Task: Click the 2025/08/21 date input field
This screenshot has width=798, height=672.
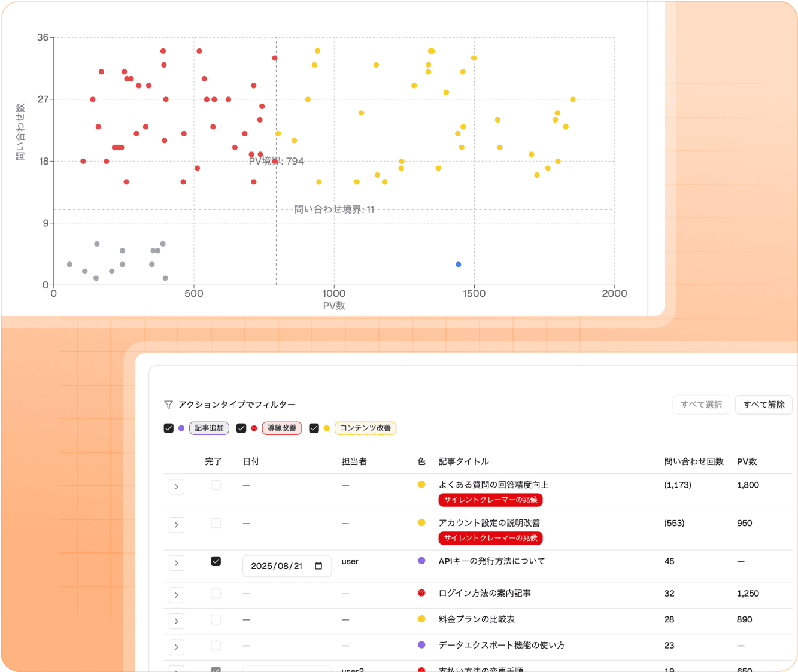Action: point(287,566)
